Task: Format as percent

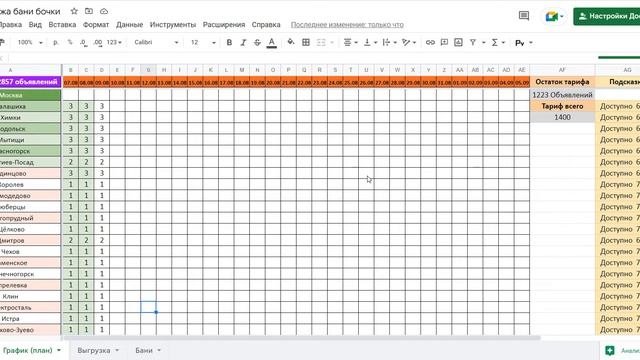Action: coord(70,42)
